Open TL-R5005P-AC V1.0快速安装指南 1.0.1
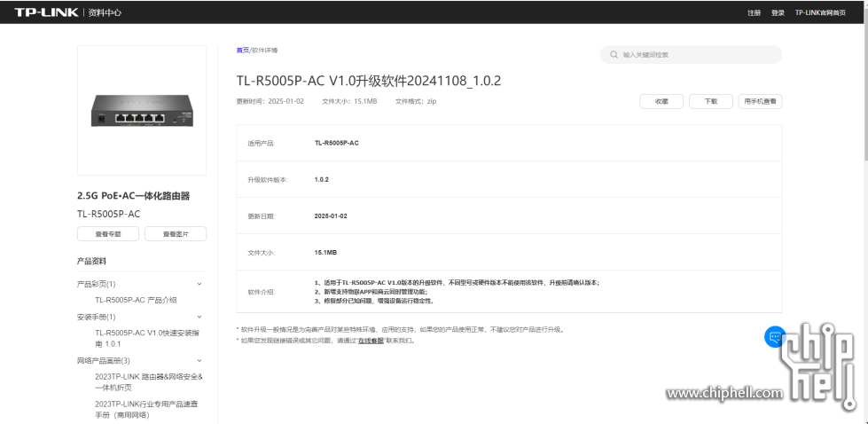This screenshot has width=868, height=424. tap(146, 338)
